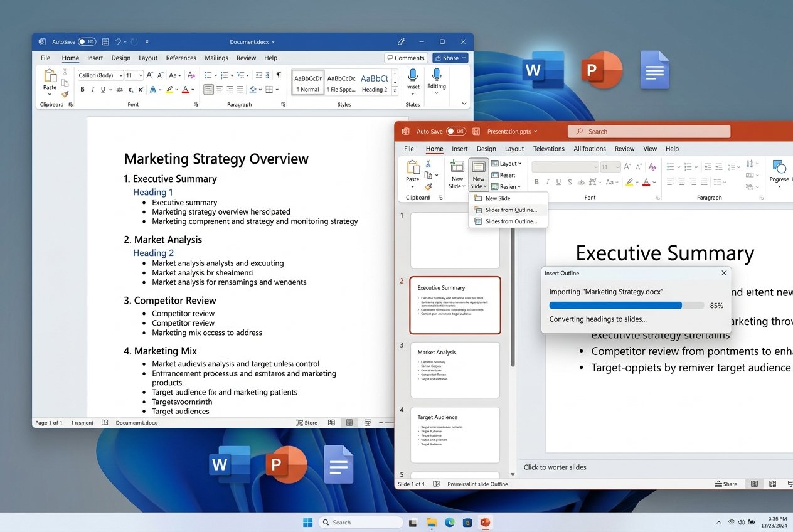Apply the Heading 2 style in Word
Screen dimensions: 793x532
375,82
